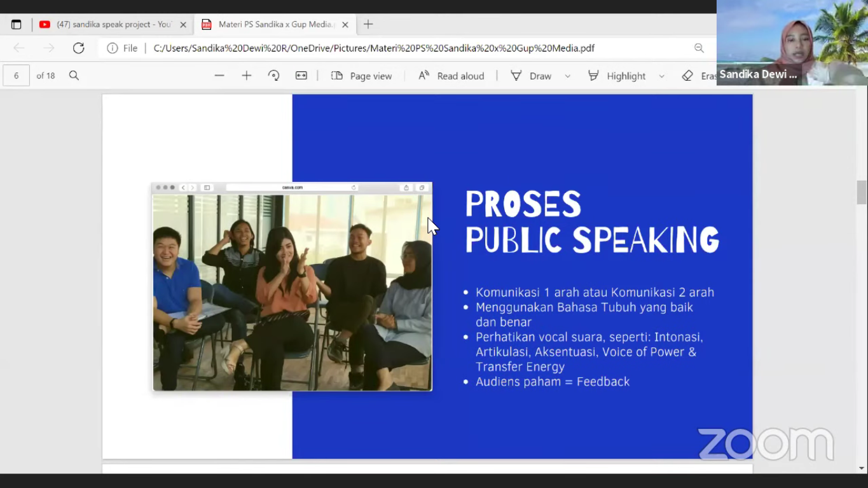Click the browser refresh icon
Viewport: 868px width, 488px height.
(78, 48)
